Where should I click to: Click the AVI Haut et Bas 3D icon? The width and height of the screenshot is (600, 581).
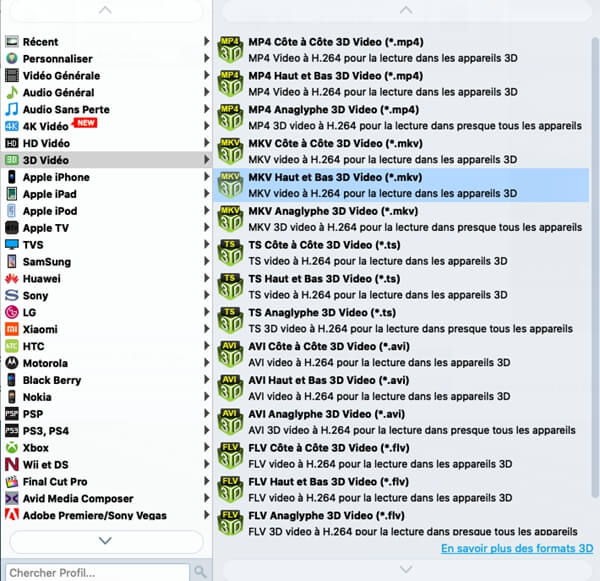230,388
